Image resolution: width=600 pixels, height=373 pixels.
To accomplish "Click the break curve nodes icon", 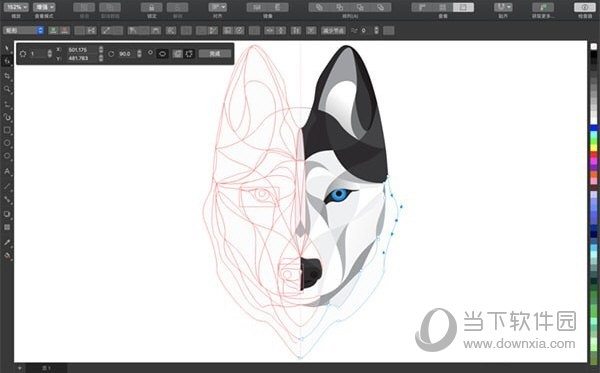I will [91, 31].
